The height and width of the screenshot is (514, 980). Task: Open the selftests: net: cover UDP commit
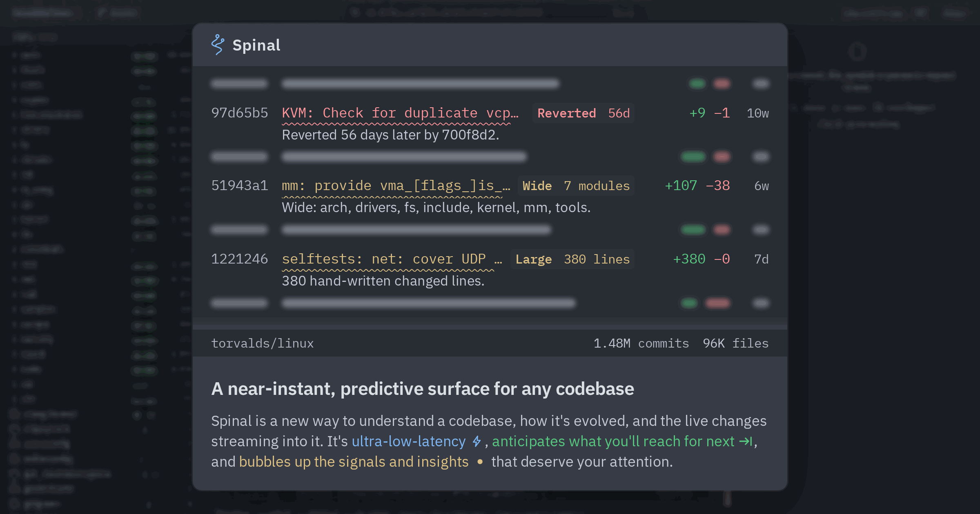[x=392, y=259]
